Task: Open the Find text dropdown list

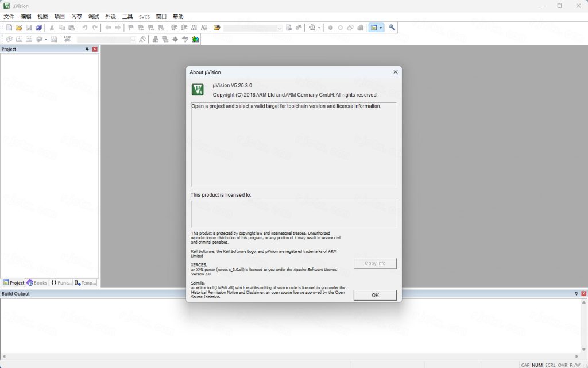Action: pyautogui.click(x=280, y=28)
